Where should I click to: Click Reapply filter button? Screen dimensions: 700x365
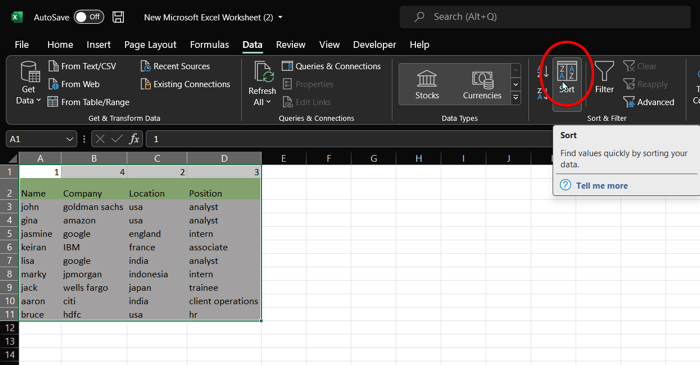646,84
